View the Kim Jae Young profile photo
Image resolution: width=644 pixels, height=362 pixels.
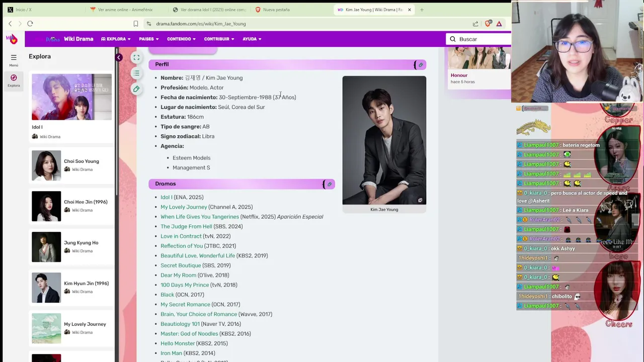pyautogui.click(x=384, y=140)
